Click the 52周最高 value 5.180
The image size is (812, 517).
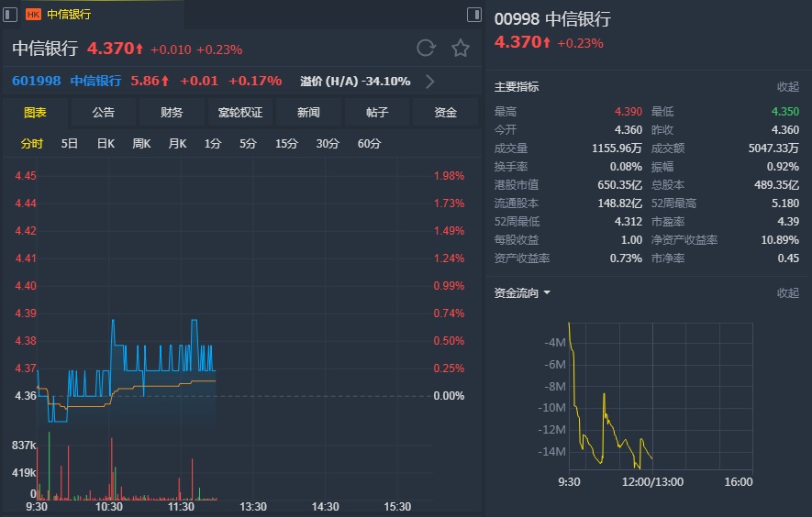[x=785, y=203]
